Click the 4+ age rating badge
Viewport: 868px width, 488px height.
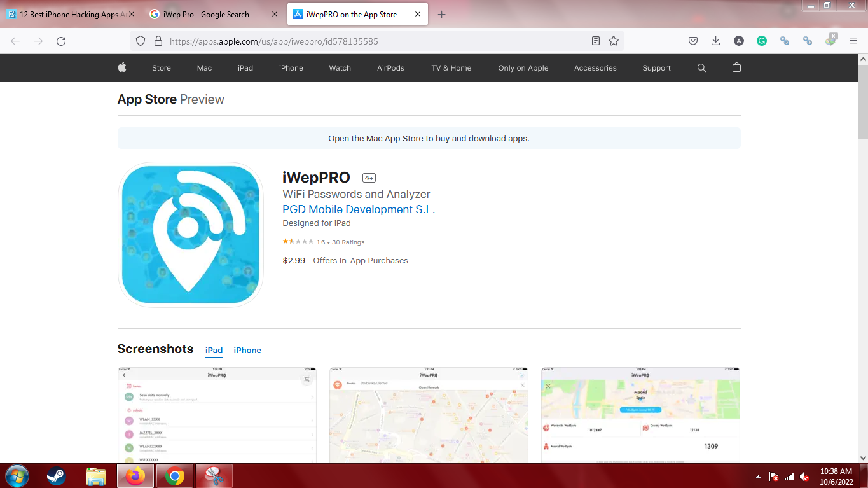coord(369,178)
